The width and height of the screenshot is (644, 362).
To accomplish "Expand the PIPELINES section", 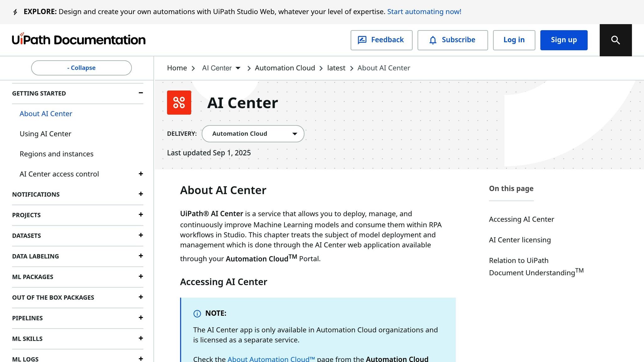I will click(141, 318).
